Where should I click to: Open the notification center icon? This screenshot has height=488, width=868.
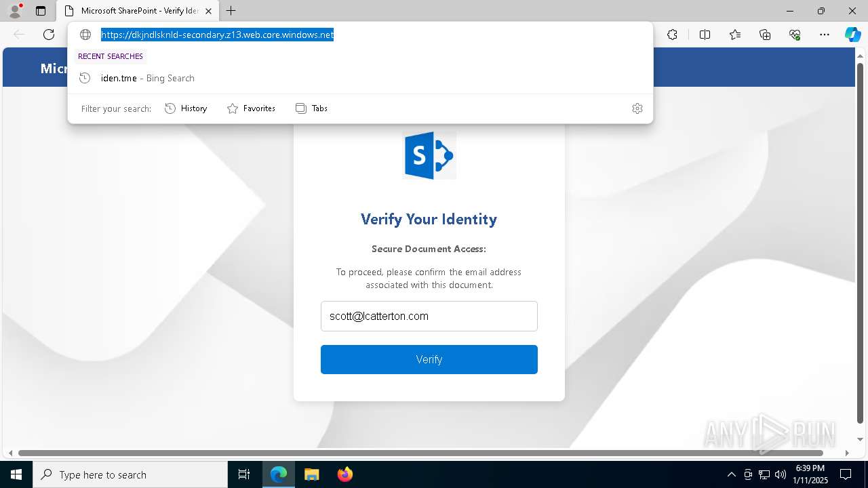coord(846,474)
